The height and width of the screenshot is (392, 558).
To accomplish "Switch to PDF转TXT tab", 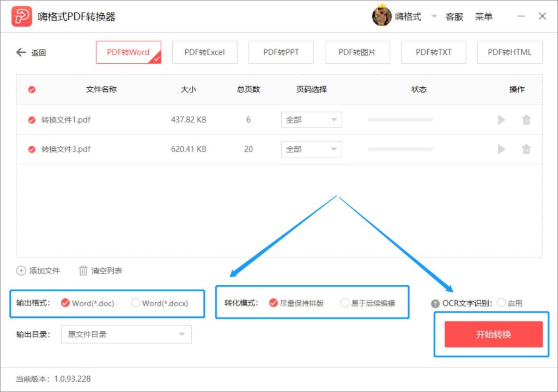I will (x=433, y=52).
